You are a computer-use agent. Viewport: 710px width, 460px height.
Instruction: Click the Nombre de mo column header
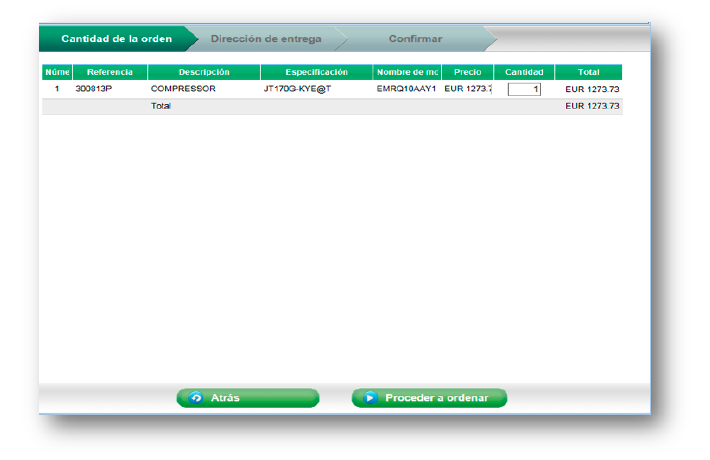coord(407,72)
